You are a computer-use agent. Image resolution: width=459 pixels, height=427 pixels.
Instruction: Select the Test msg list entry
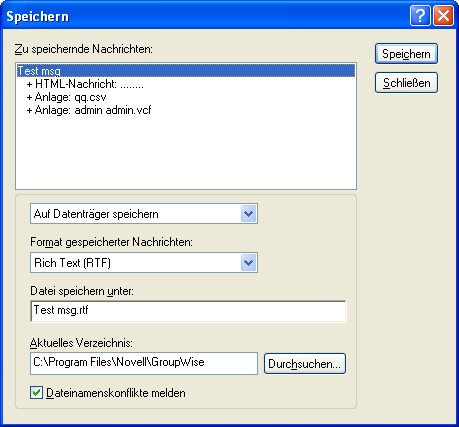click(x=186, y=71)
